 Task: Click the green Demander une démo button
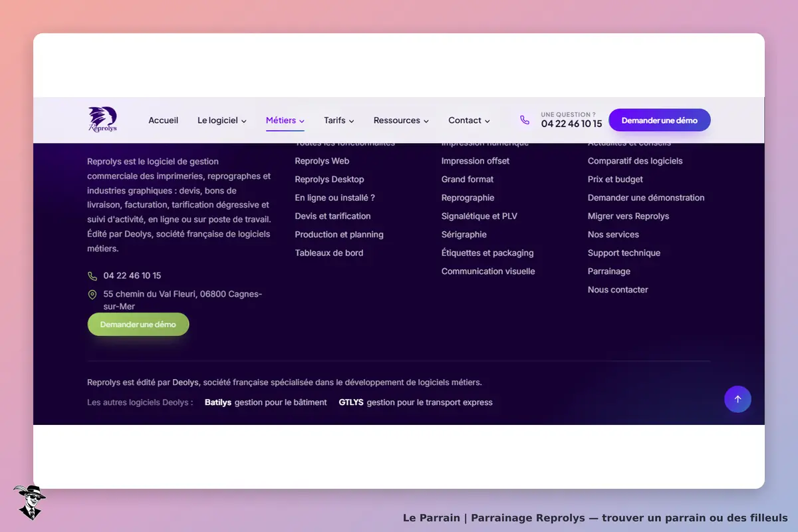(x=138, y=325)
